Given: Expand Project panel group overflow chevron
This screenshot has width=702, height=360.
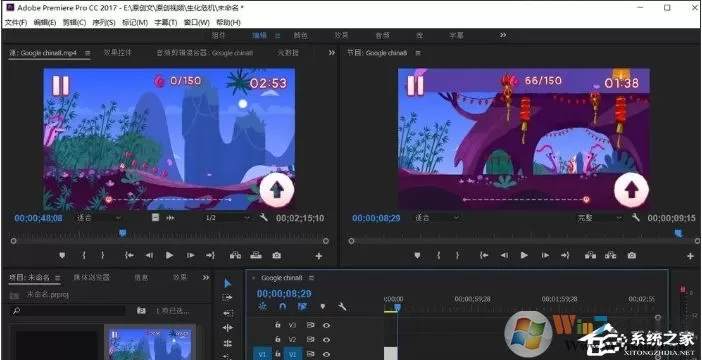Looking at the screenshot, I should pyautogui.click(x=206, y=278).
